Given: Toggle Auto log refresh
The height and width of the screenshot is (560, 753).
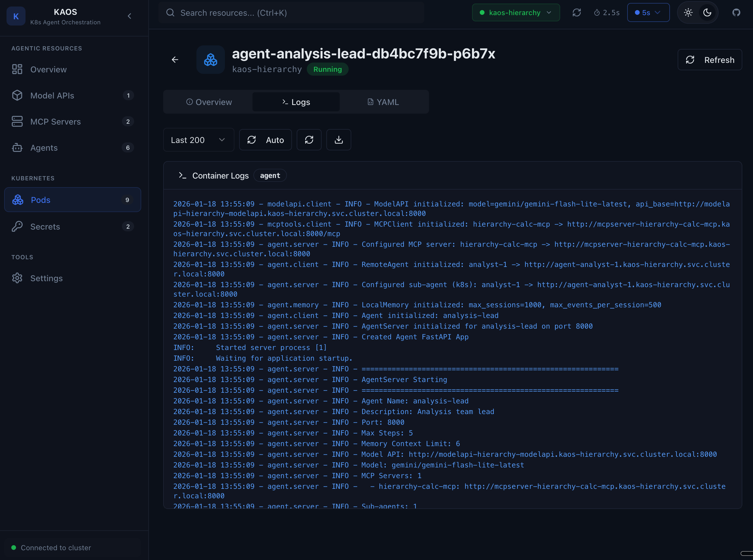Looking at the screenshot, I should (x=265, y=140).
